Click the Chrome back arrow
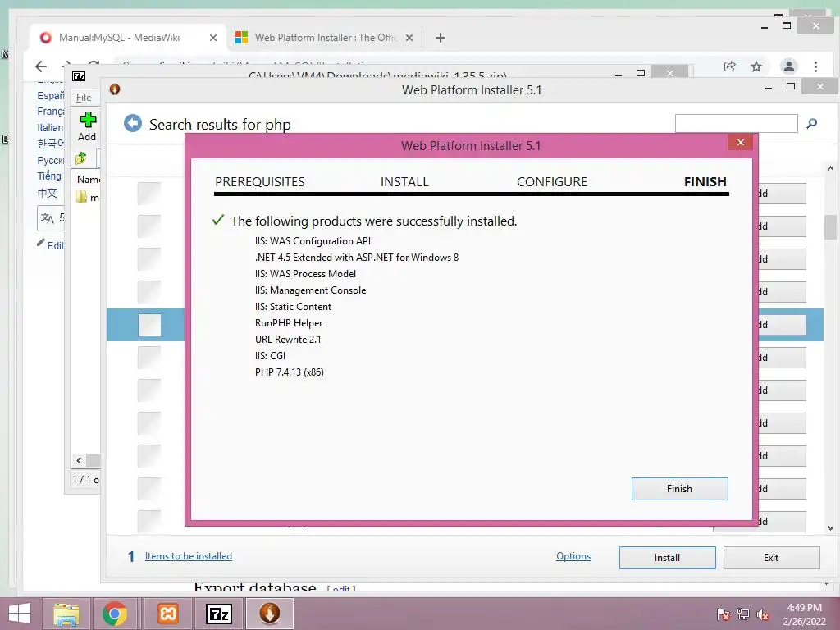Screen dimensions: 840x630 point(41,66)
